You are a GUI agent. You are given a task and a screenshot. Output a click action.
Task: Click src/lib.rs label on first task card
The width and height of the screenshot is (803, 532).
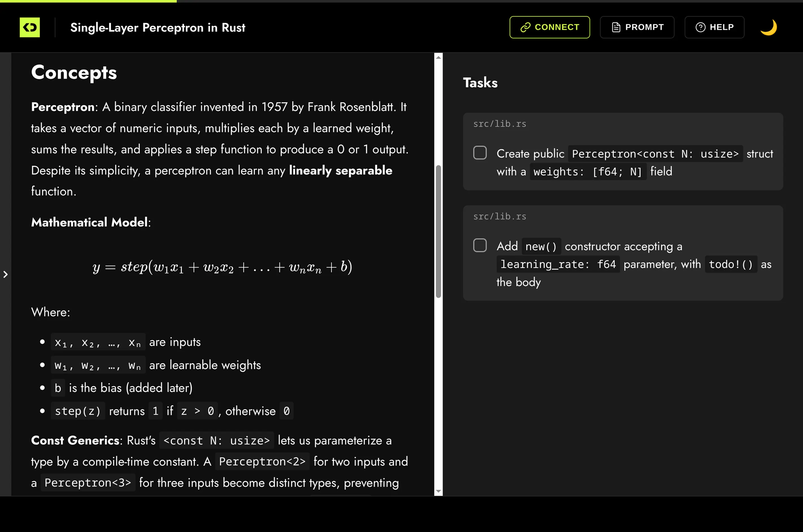(x=500, y=123)
